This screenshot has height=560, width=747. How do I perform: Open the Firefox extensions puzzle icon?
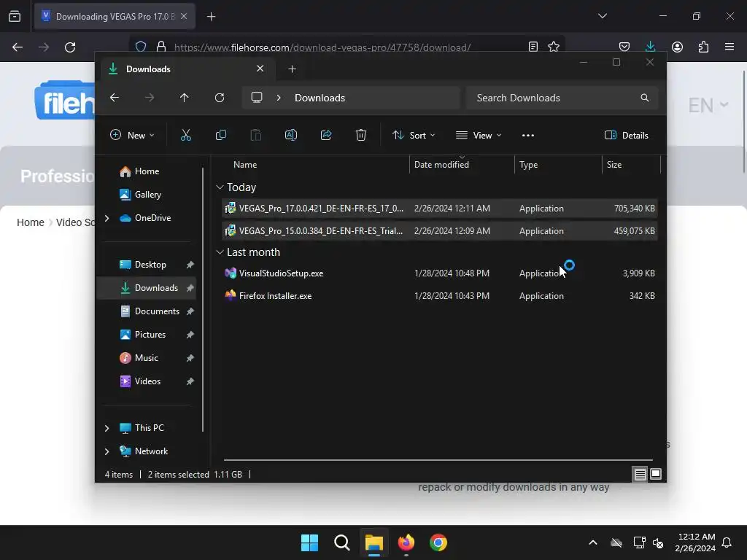click(x=703, y=47)
